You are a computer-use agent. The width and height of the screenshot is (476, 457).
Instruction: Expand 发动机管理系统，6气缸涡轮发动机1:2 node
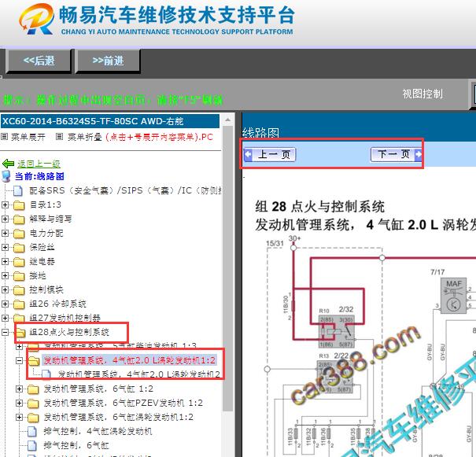19,417
